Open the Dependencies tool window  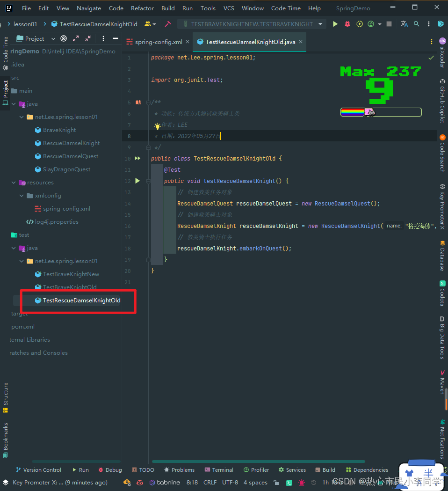(x=367, y=470)
